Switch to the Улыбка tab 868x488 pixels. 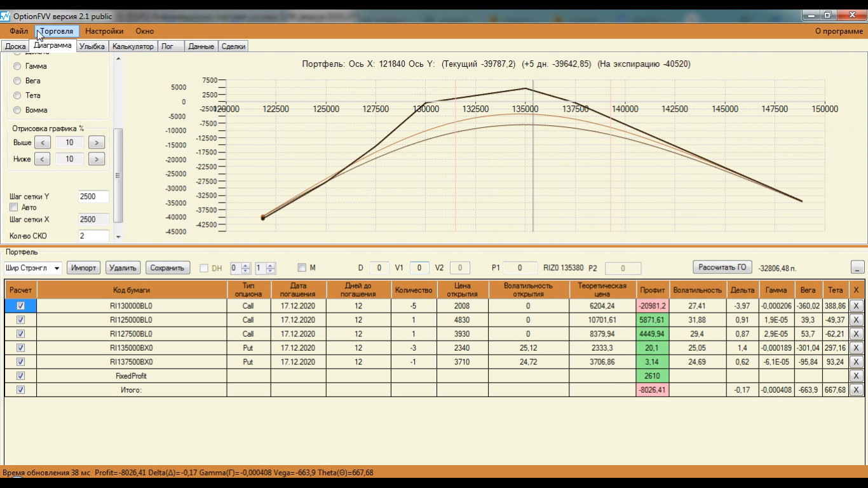click(92, 46)
